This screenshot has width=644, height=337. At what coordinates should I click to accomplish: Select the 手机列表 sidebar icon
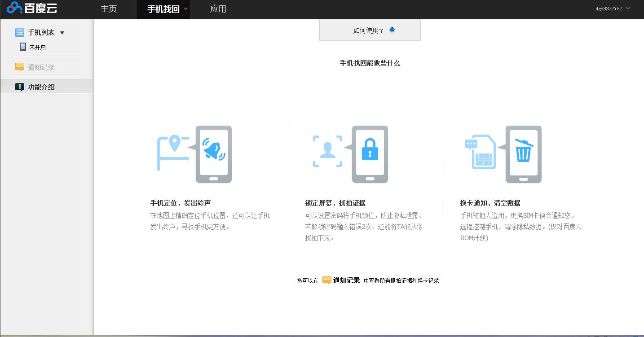click(x=19, y=32)
